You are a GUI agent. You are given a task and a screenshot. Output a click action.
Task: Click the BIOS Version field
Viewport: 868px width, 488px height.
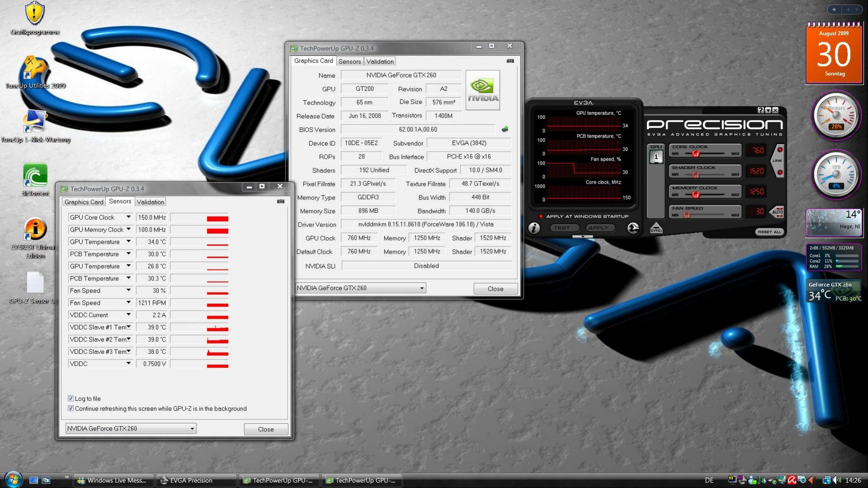coord(418,129)
